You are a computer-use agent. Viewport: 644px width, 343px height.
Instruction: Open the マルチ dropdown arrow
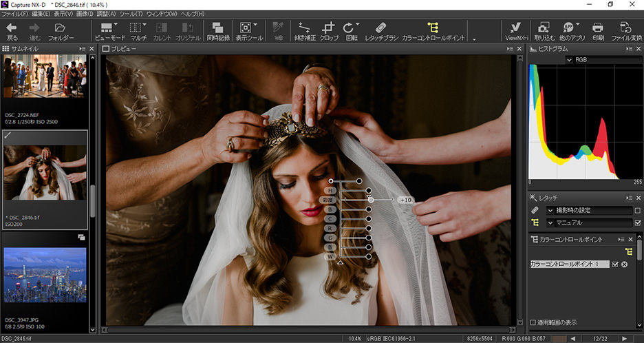click(144, 25)
